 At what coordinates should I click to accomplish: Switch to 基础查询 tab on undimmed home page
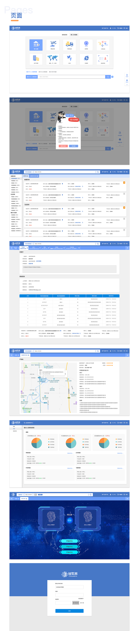coord(65,35)
